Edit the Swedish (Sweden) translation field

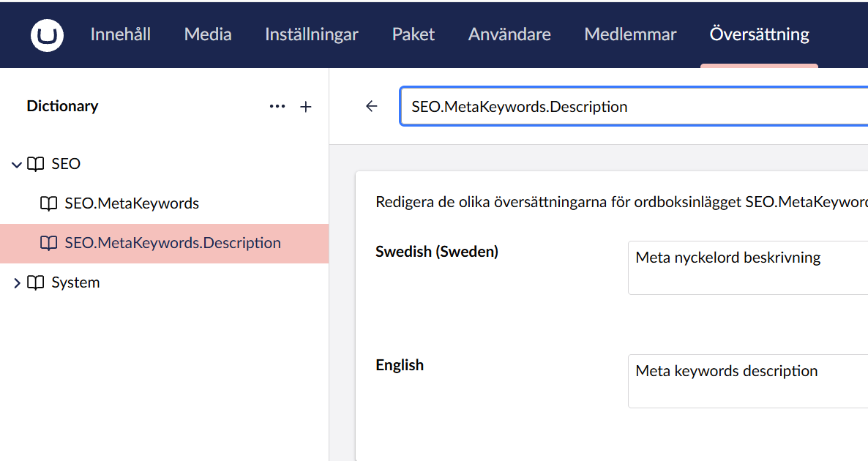[x=748, y=268]
